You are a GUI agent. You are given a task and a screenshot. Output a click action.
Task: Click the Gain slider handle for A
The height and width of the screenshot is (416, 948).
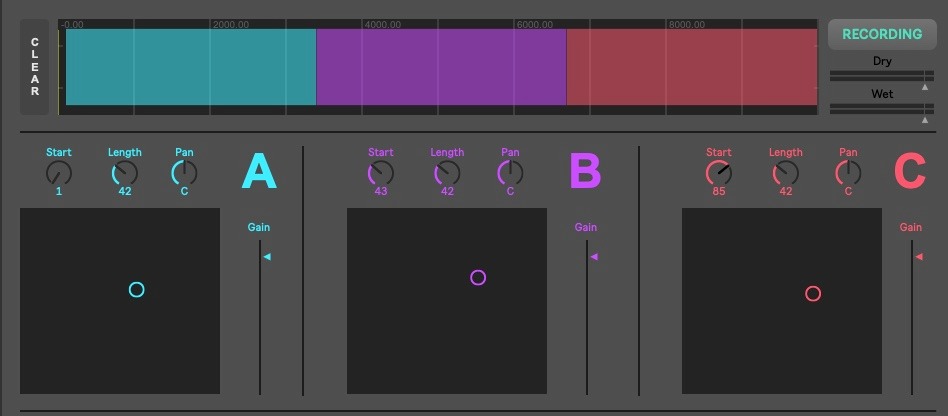click(x=266, y=257)
